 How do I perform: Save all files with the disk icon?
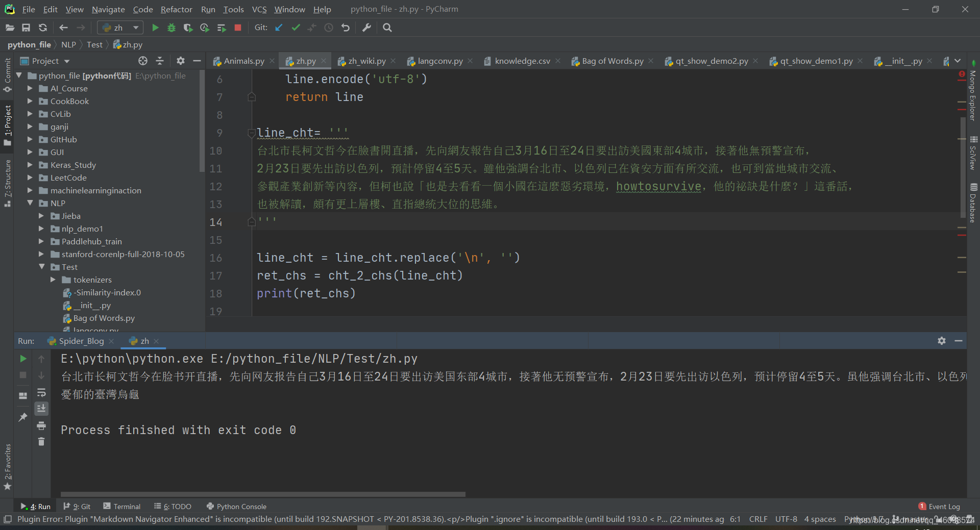[x=26, y=28]
